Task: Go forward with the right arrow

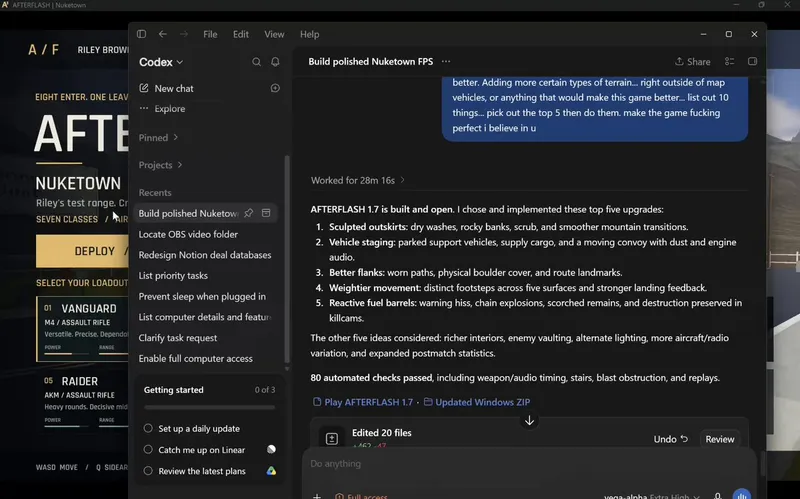Action: tap(184, 34)
